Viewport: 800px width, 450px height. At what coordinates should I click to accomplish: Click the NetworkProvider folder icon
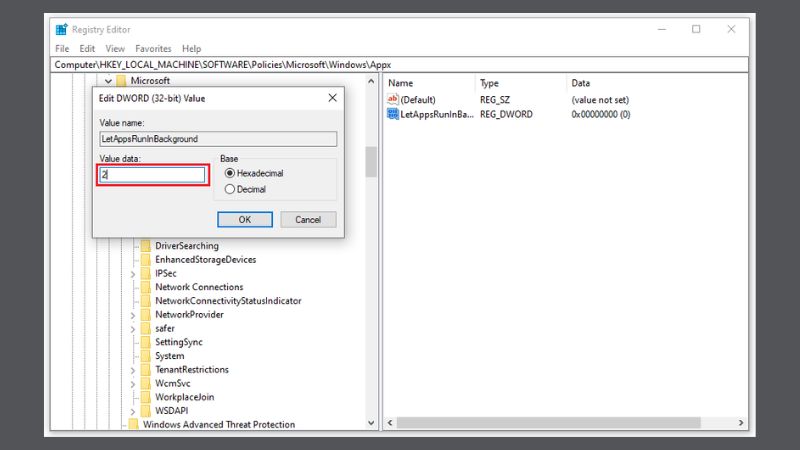(146, 315)
